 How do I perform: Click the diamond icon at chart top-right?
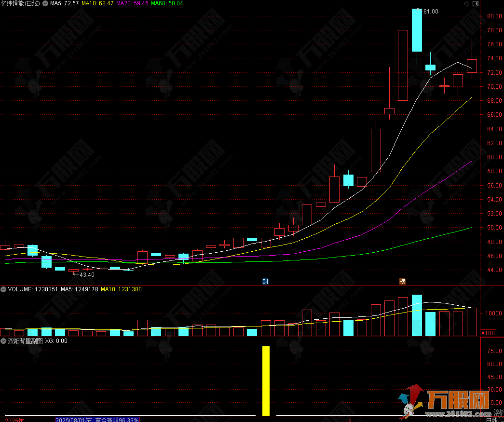[x=466, y=3]
